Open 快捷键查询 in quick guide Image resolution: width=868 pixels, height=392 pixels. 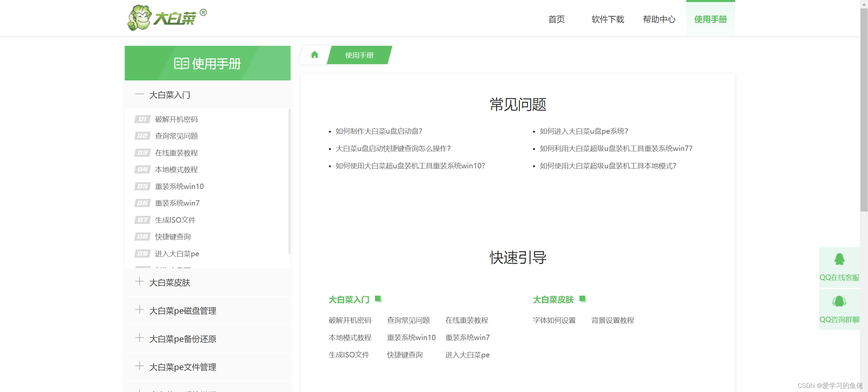(405, 355)
